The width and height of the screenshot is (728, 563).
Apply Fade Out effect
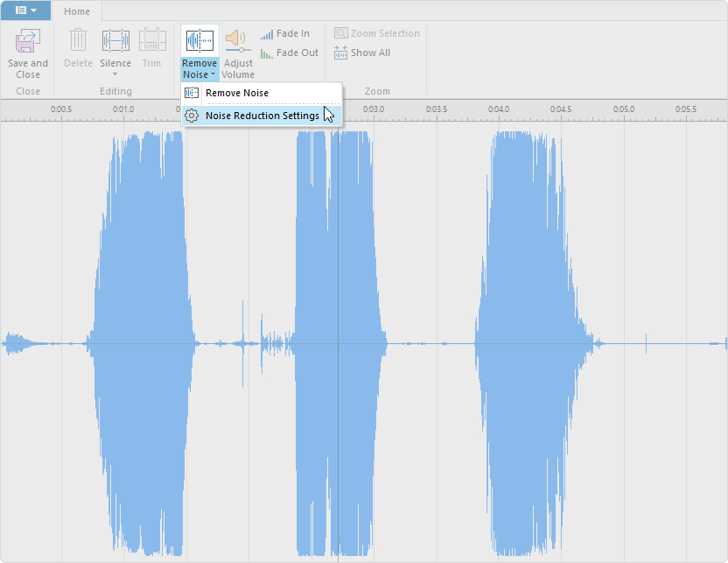289,53
